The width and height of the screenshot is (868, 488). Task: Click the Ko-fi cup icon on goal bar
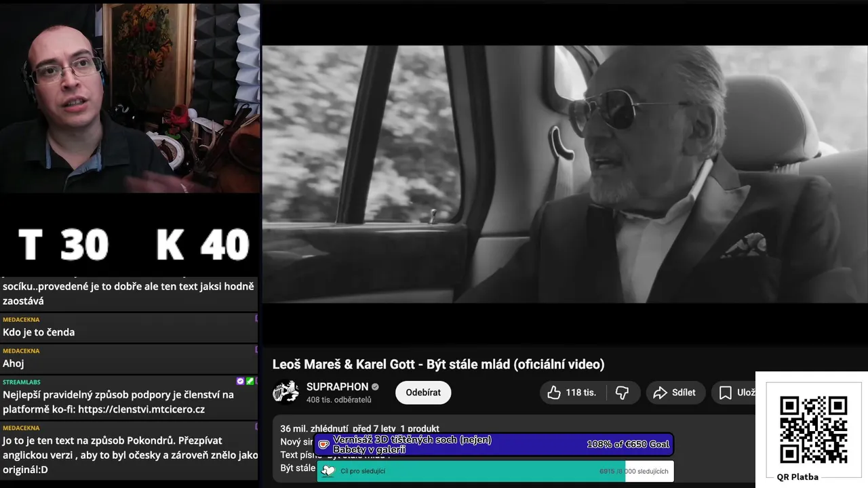[x=323, y=445]
